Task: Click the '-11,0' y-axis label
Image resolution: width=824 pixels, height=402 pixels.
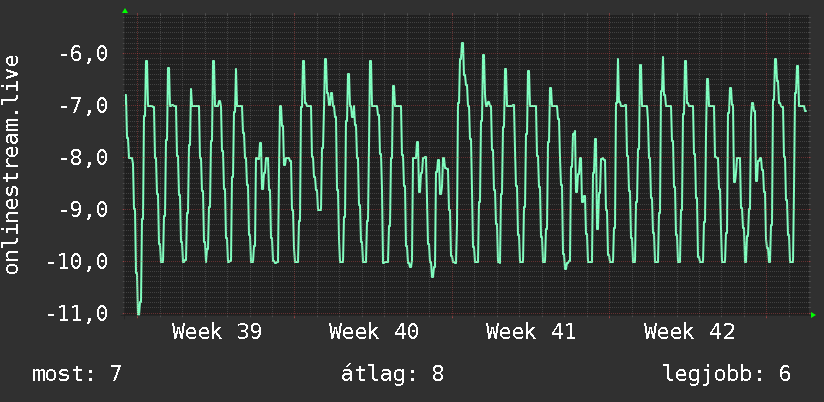Action: coord(77,314)
